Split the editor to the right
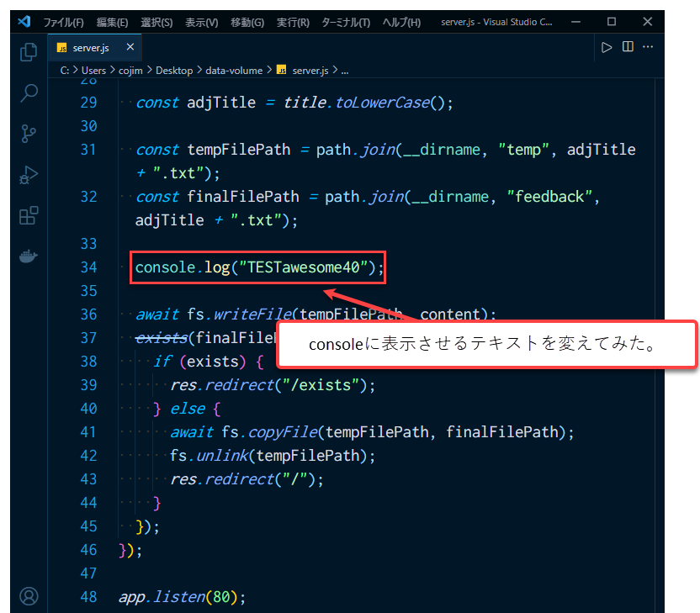Image resolution: width=700 pixels, height=613 pixels. click(628, 47)
